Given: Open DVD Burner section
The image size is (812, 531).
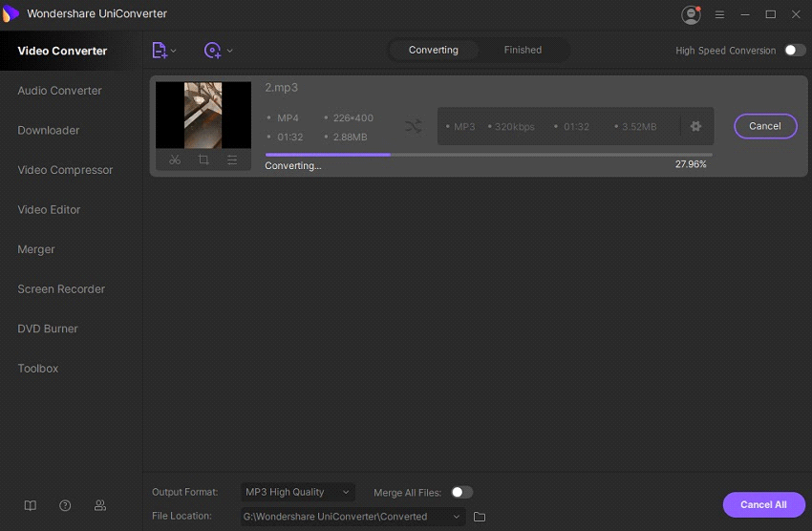Looking at the screenshot, I should tap(48, 329).
